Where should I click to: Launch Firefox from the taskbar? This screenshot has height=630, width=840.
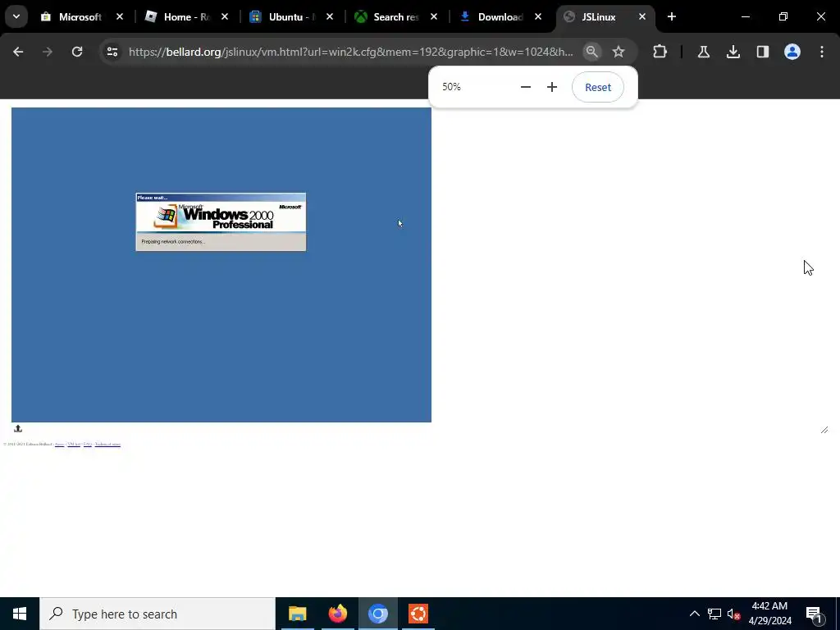point(337,614)
